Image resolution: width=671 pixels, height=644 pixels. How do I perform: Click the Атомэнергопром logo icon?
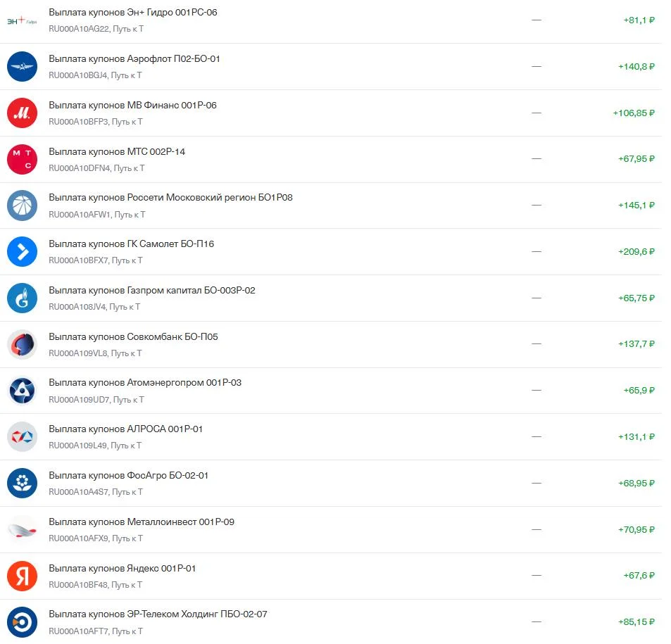coord(23,391)
